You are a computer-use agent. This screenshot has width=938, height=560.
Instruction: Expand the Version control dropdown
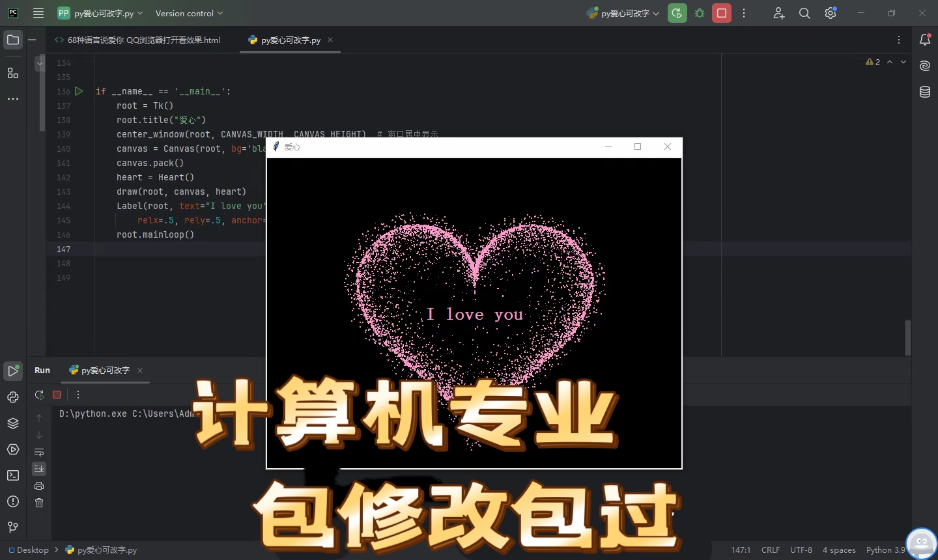coord(189,13)
